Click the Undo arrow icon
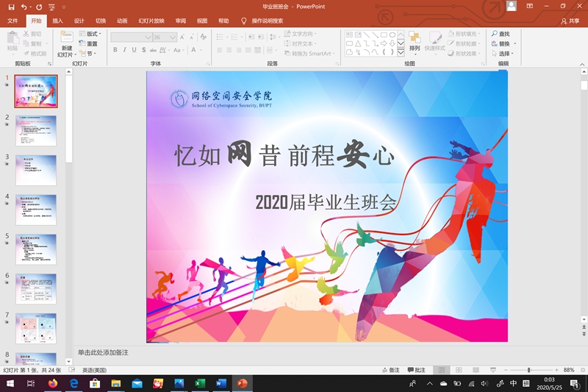 [25, 7]
